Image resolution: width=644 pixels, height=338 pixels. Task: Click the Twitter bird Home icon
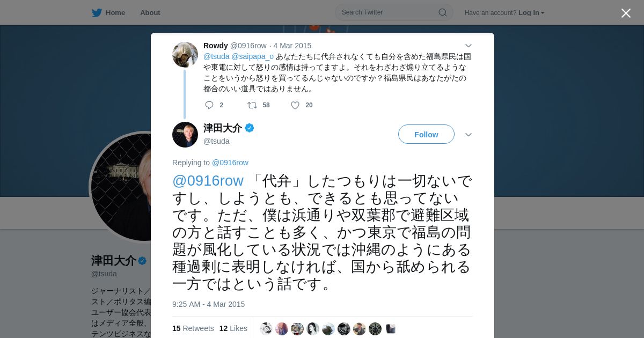coord(97,12)
